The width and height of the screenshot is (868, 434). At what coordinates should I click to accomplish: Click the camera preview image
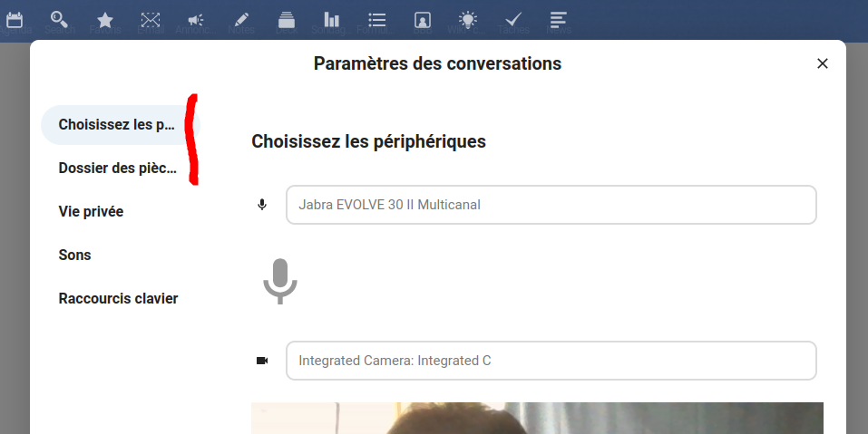[537, 418]
